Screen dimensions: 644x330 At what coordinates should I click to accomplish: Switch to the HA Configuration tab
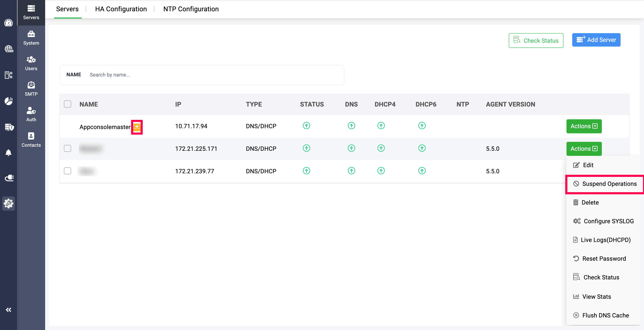pyautogui.click(x=121, y=9)
